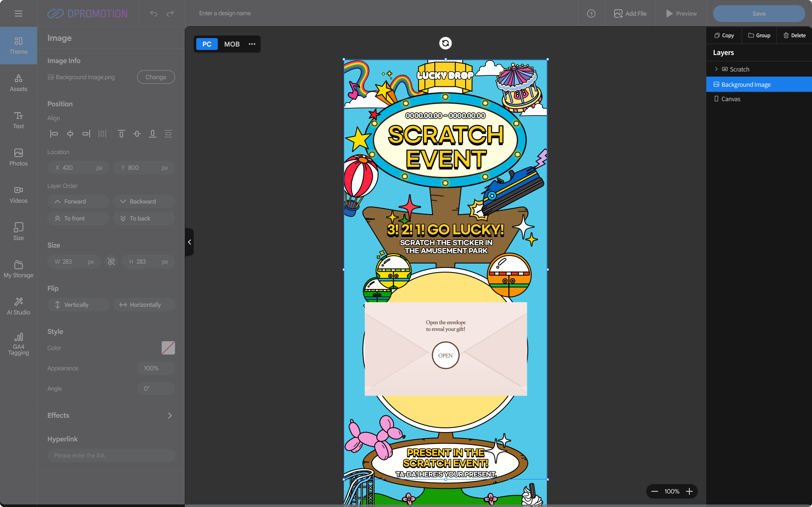Viewport: 812px width, 507px height.
Task: Open the My Storage panel
Action: click(x=19, y=269)
